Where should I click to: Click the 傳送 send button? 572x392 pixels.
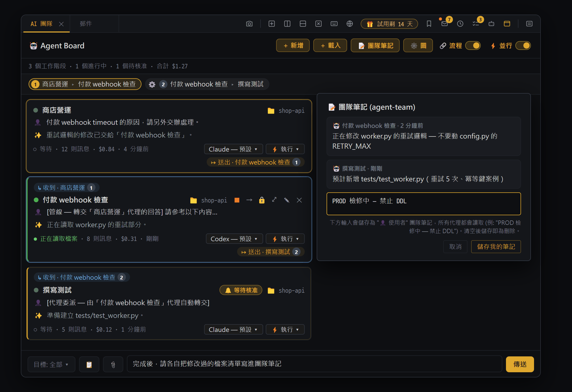coord(520,364)
